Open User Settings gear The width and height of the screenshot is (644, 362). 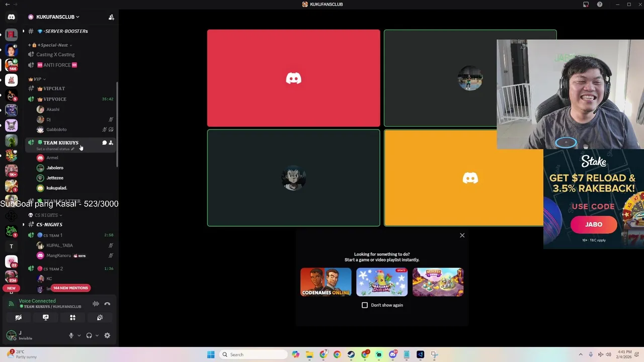click(x=107, y=335)
